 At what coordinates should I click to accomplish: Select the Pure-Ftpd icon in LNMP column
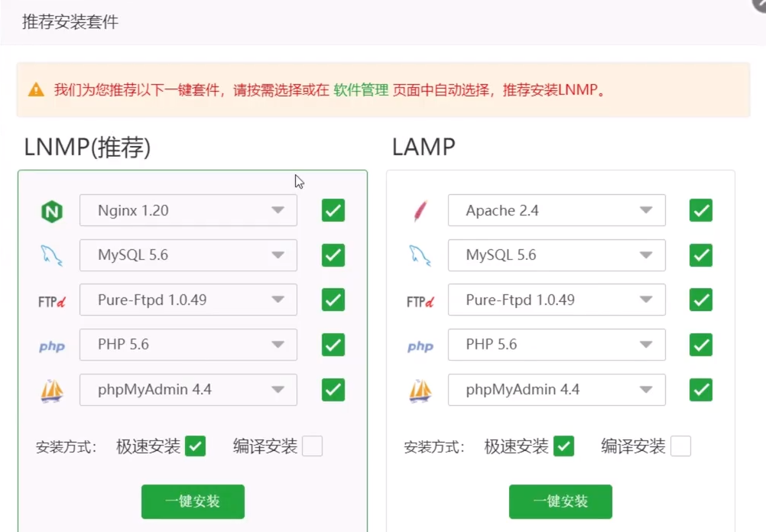(x=50, y=300)
